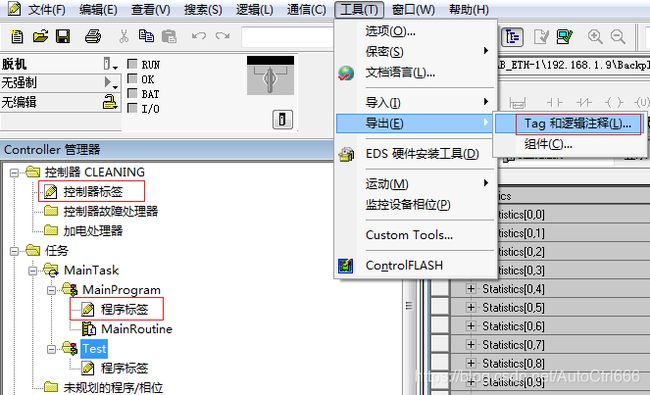Click the BAT status indicator box
650x395 pixels.
point(132,93)
